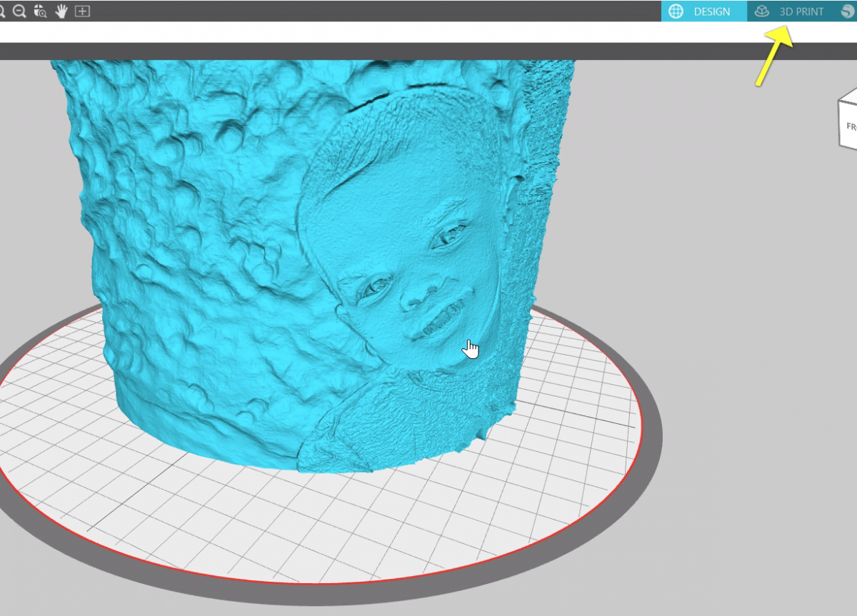Switch to the DESIGN tab
Image resolution: width=857 pixels, height=616 pixels.
(x=704, y=11)
